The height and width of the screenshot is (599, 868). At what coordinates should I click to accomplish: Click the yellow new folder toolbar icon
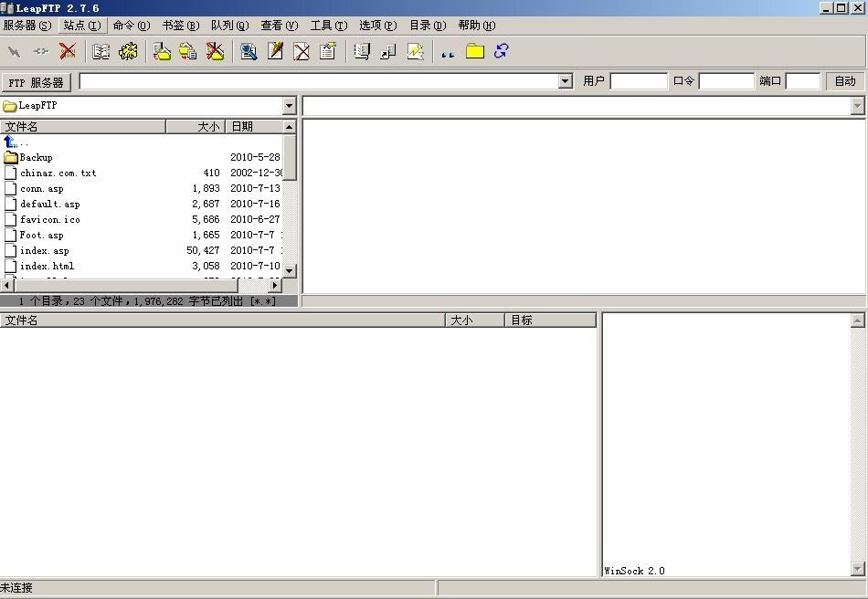tap(474, 51)
